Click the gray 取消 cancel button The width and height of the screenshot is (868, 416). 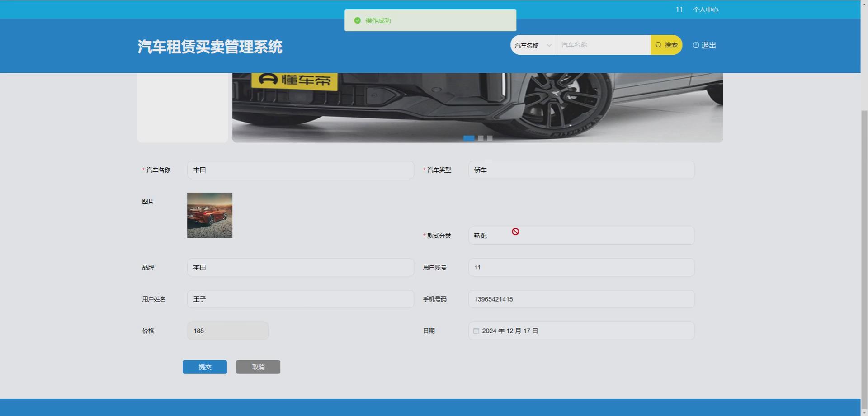coord(258,367)
